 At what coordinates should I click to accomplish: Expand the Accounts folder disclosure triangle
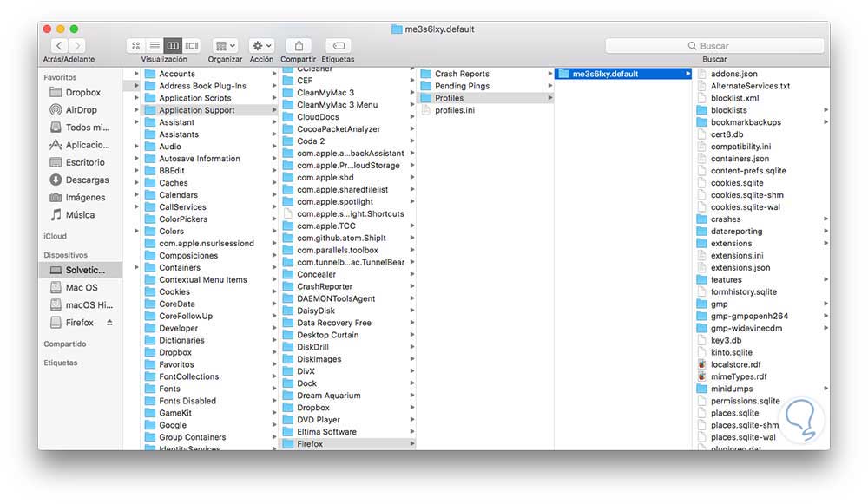pyautogui.click(x=136, y=74)
